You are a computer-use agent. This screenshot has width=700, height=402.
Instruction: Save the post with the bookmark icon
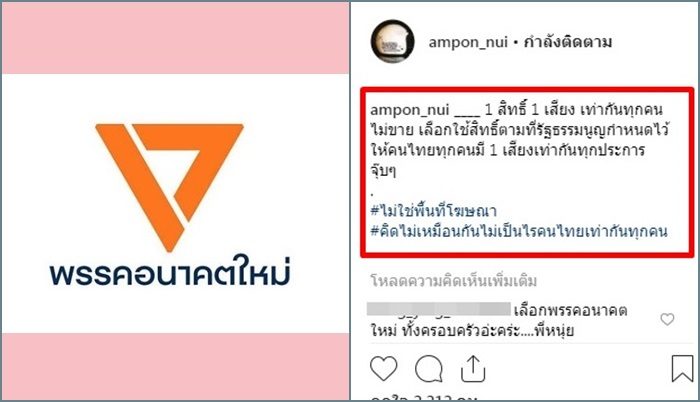tap(682, 368)
